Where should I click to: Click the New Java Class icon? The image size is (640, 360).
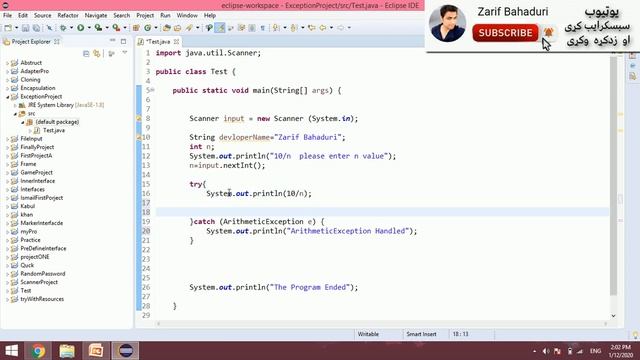click(x=147, y=28)
